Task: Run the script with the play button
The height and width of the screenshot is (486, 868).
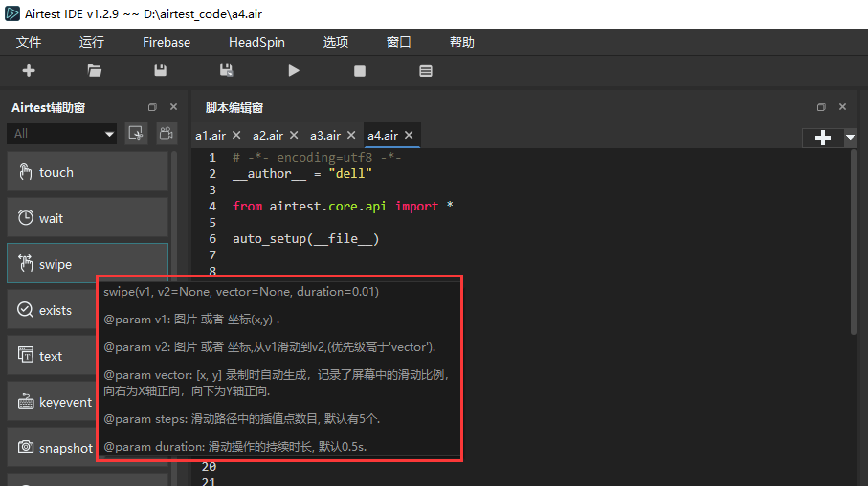Action: (294, 70)
